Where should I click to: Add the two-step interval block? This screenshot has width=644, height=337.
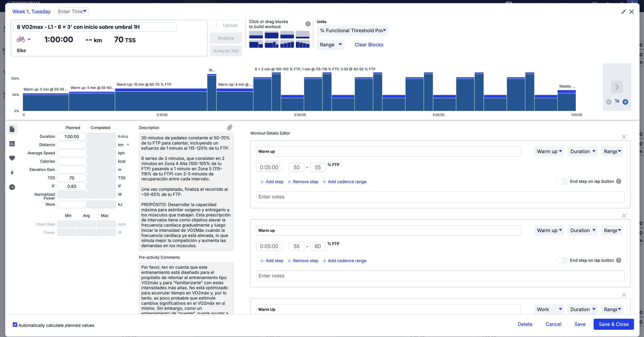[256, 44]
